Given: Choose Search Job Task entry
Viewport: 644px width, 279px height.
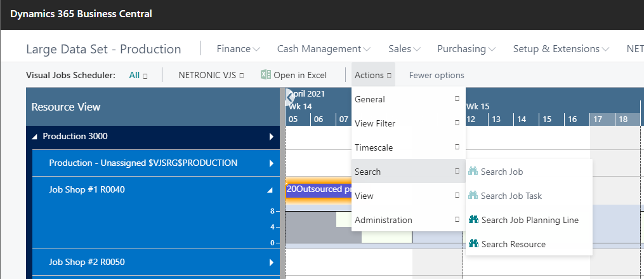Looking at the screenshot, I should [529, 196].
